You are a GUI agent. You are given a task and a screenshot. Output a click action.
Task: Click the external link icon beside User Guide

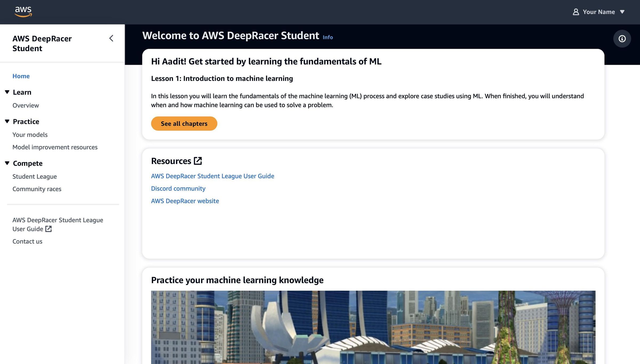[x=48, y=229]
